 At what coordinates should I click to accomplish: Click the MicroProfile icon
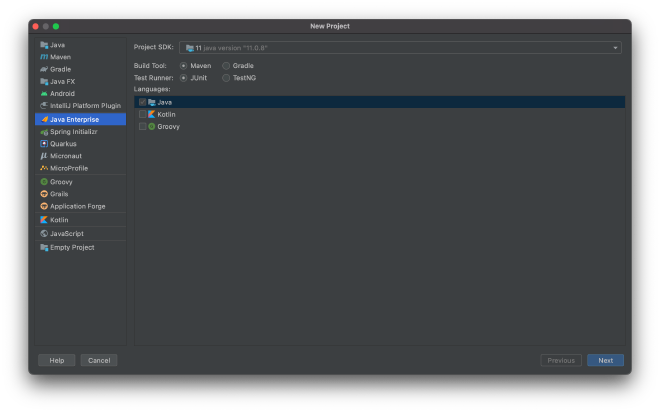coord(44,168)
